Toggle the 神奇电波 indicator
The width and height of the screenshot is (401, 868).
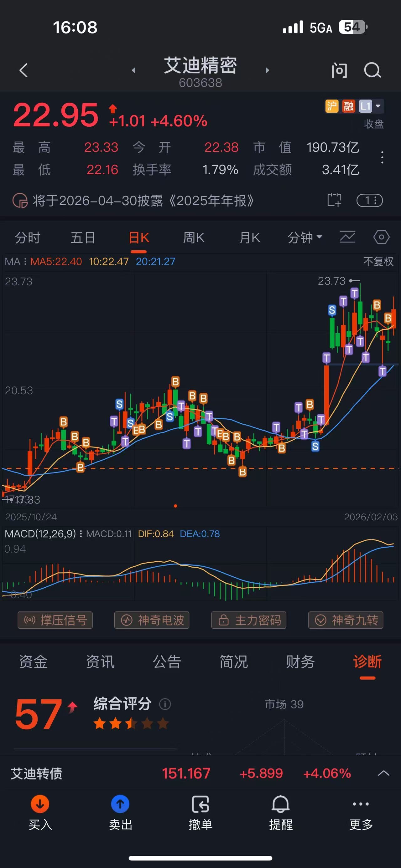pyautogui.click(x=152, y=620)
